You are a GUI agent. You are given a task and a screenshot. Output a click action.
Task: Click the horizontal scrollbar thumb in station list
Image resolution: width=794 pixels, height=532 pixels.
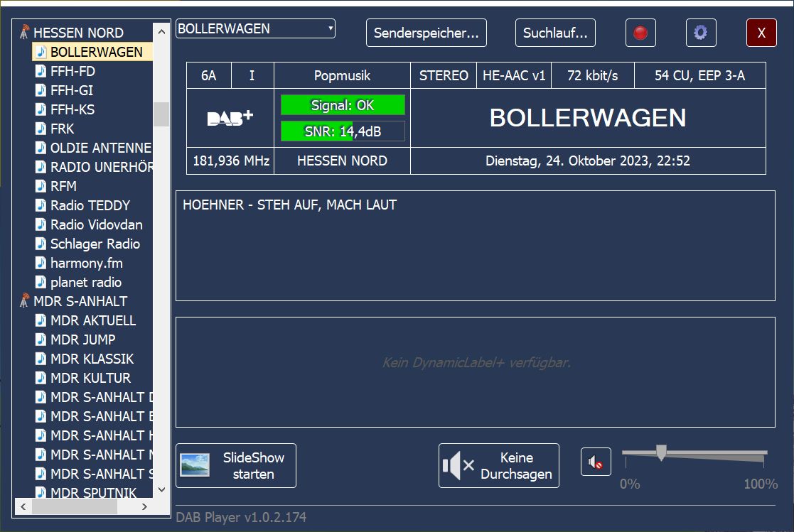[75, 506]
